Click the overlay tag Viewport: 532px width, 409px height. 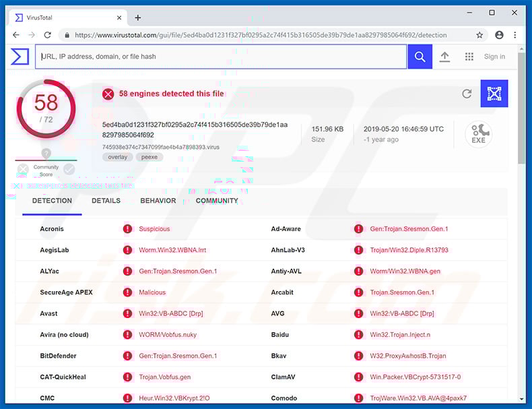[117, 157]
